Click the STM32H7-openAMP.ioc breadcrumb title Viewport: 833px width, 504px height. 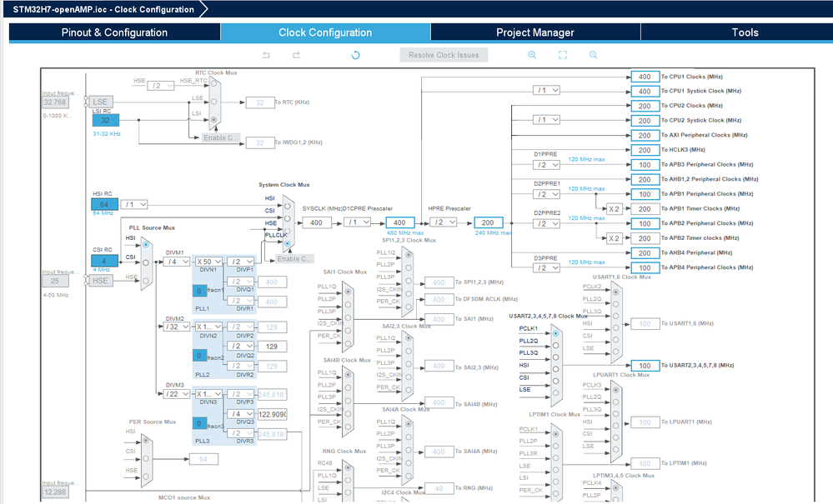tap(103, 9)
